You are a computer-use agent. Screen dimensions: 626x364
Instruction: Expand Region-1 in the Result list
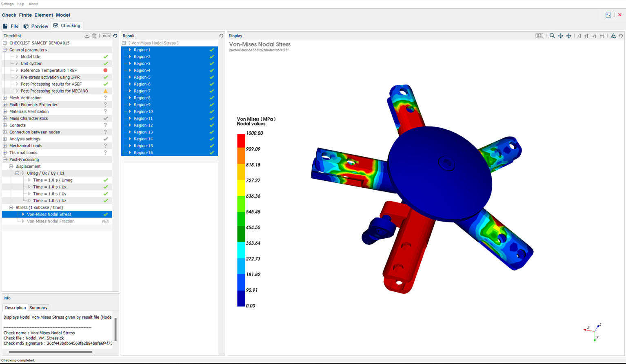[x=130, y=50]
